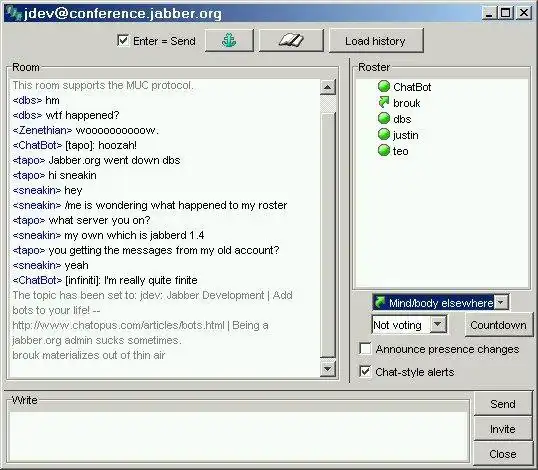This screenshot has height=470, width=538.
Task: Click justin's green status icon
Action: (384, 134)
